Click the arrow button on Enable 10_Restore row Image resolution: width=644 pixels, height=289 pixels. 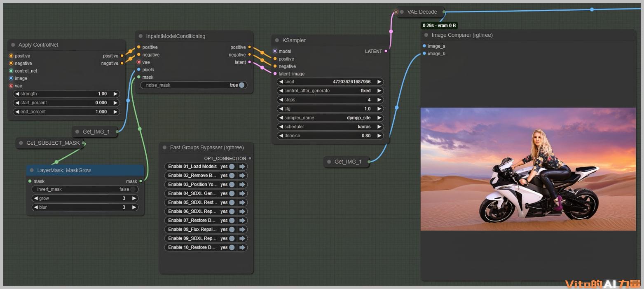coord(242,247)
